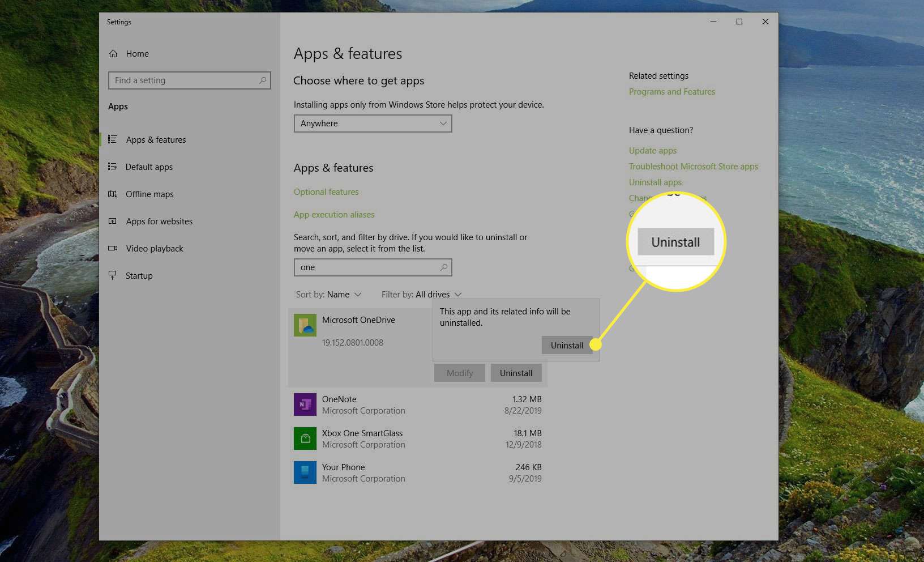Screen dimensions: 924x562
Task: Select Startup in the sidebar
Action: click(139, 276)
